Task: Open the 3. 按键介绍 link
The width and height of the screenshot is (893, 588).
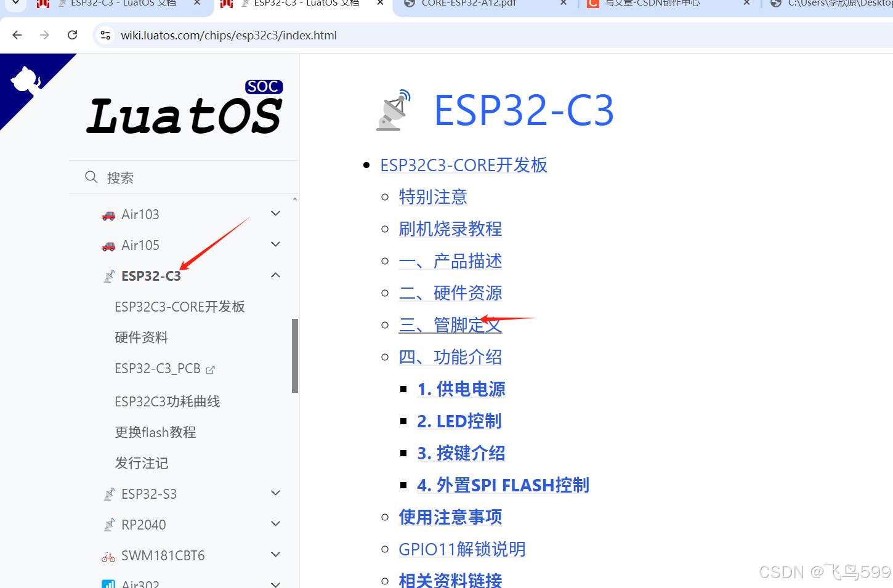Action: click(461, 453)
